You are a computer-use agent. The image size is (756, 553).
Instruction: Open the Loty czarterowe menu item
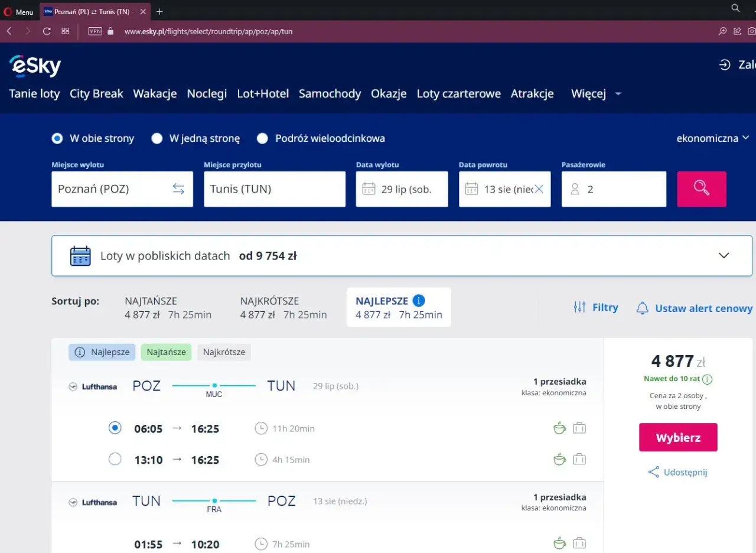(x=458, y=93)
